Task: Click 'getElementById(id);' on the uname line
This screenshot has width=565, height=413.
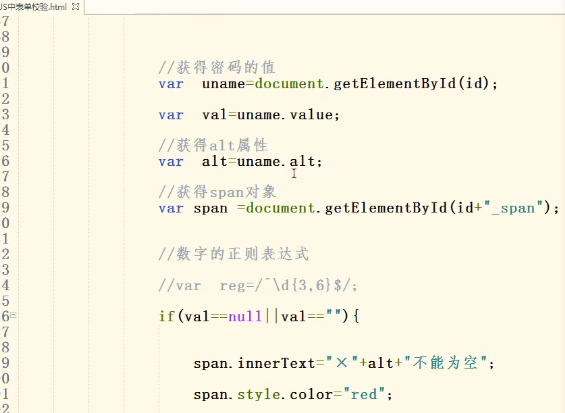Action: tap(415, 84)
